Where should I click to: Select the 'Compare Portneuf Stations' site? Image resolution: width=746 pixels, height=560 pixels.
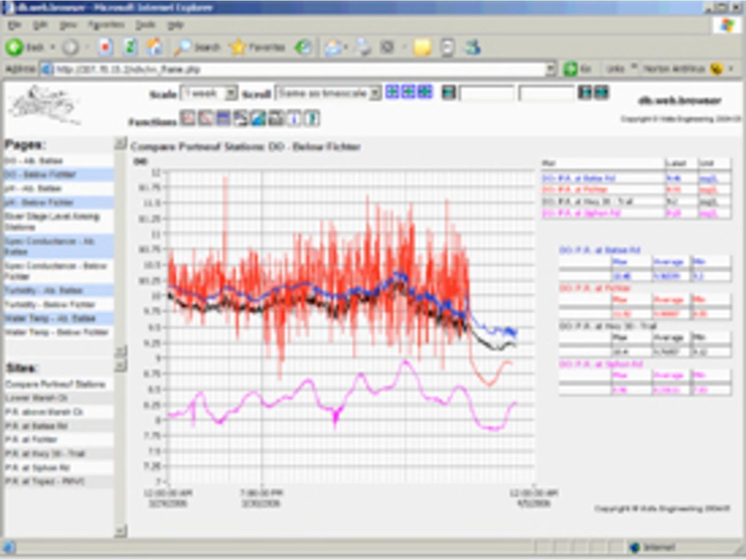click(x=55, y=384)
